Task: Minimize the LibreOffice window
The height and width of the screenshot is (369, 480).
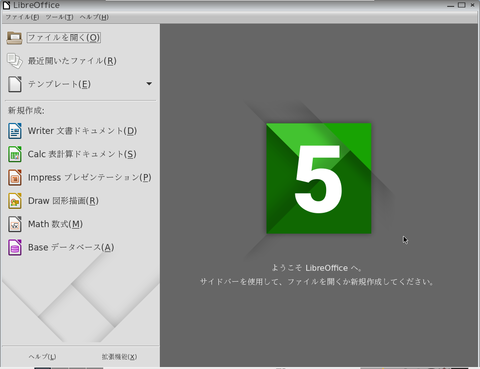Action: [451, 6]
